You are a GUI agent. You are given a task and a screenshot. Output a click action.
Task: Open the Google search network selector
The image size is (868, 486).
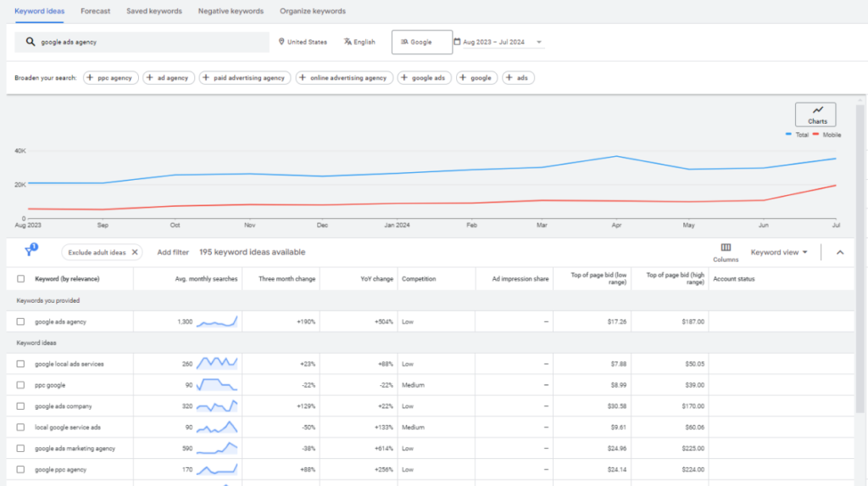pyautogui.click(x=422, y=42)
